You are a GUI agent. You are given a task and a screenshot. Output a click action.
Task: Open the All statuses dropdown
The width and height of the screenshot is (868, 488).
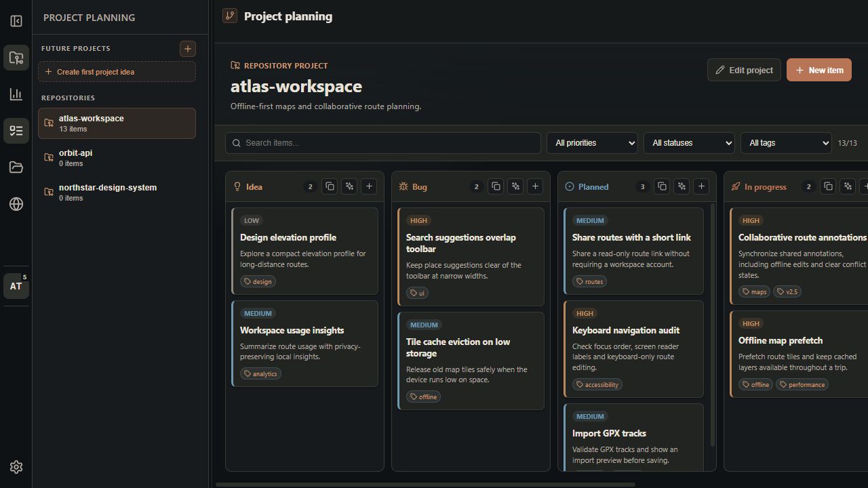tap(689, 143)
